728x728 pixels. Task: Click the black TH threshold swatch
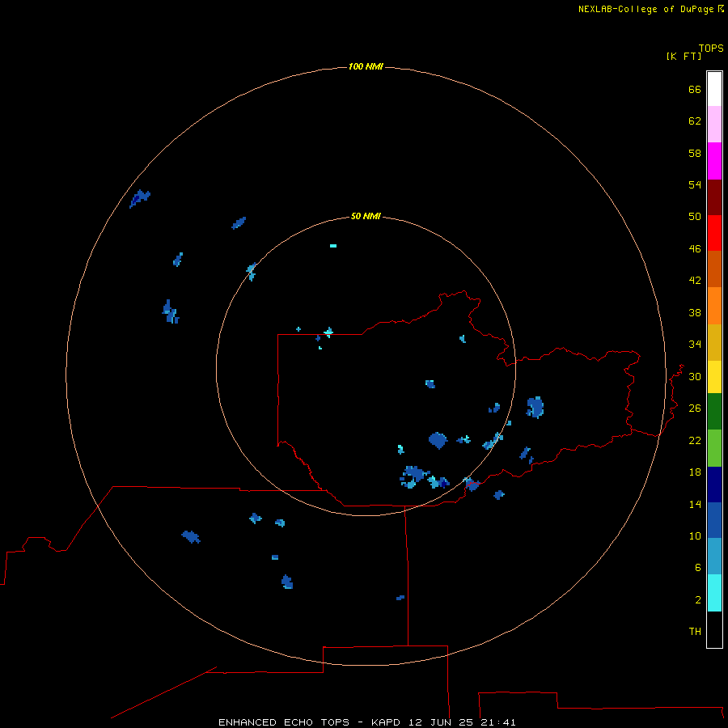tap(714, 629)
